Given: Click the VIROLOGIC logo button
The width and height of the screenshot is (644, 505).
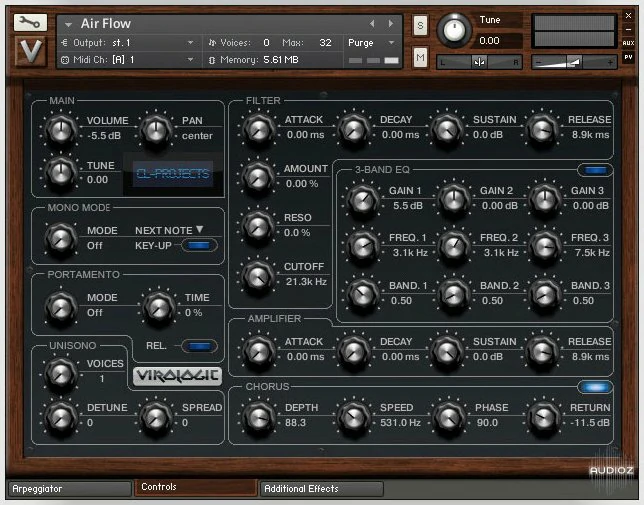Looking at the screenshot, I should pyautogui.click(x=177, y=376).
